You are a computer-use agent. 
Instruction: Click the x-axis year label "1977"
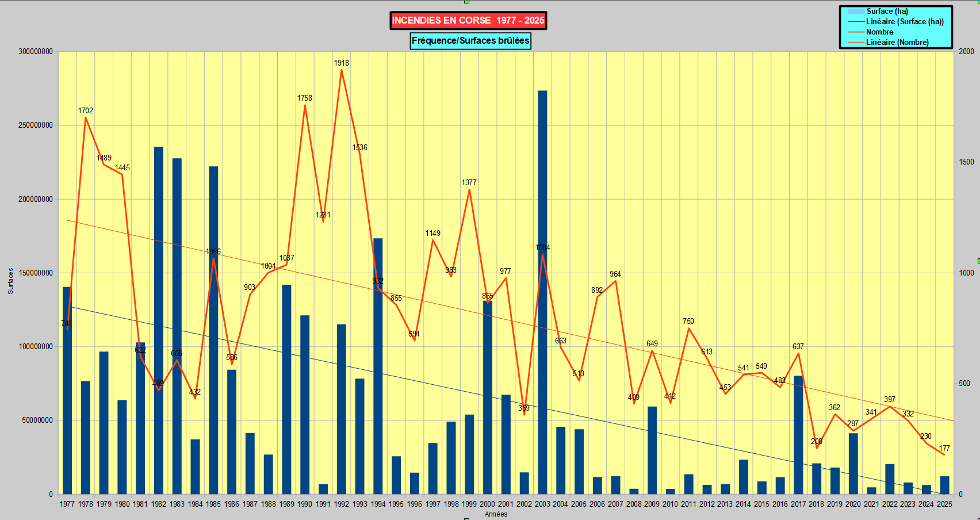(67, 504)
